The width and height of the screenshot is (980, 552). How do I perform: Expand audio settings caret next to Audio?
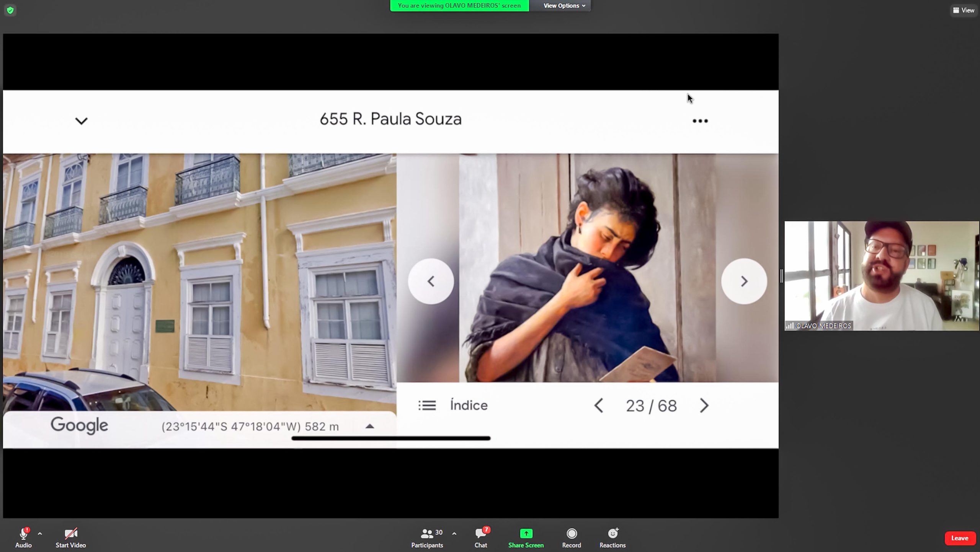point(40,533)
